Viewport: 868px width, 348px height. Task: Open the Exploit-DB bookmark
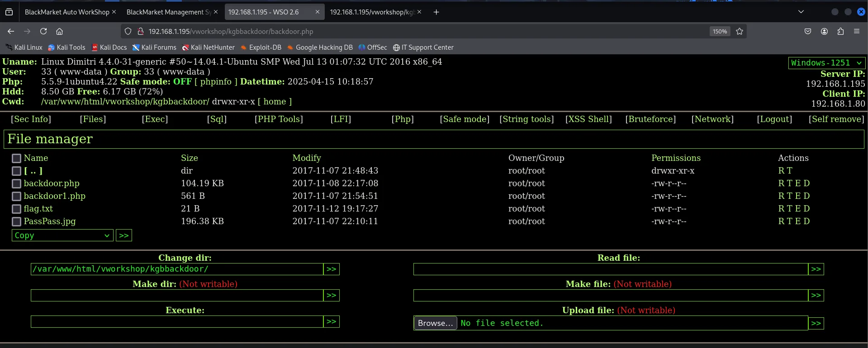pyautogui.click(x=261, y=47)
